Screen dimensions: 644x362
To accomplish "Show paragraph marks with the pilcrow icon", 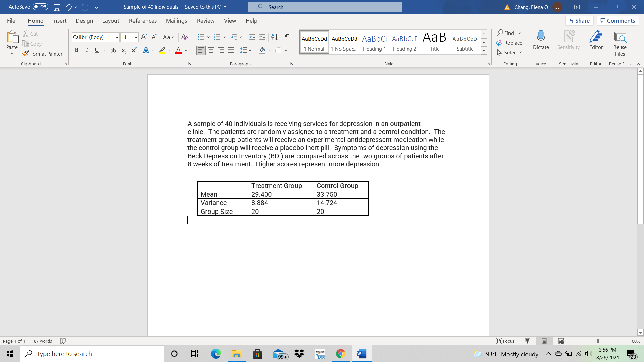I will coord(287,37).
